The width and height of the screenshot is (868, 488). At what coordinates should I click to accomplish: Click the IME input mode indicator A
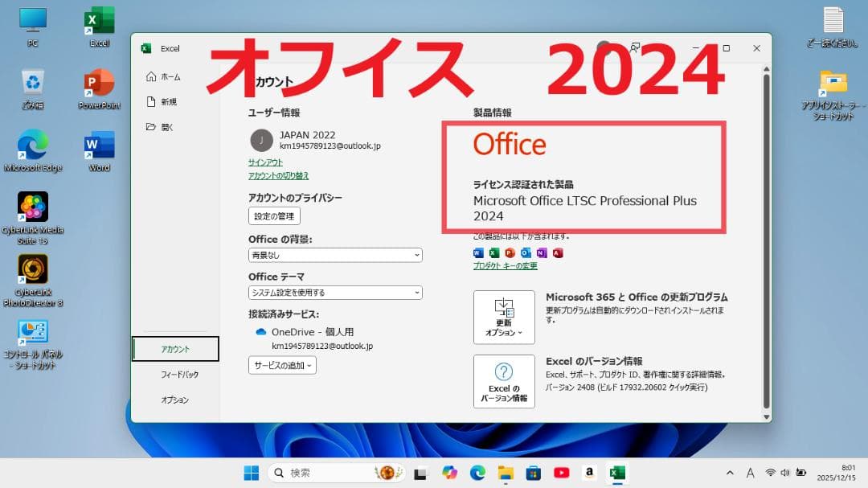[x=750, y=473]
